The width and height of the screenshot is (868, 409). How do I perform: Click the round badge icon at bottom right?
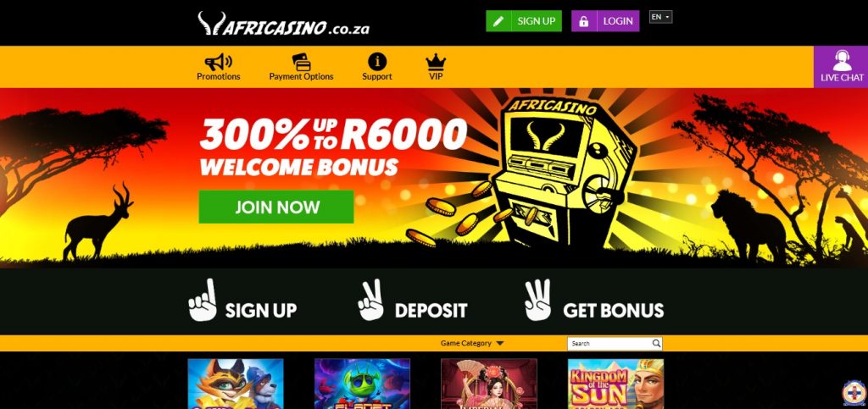click(x=854, y=393)
